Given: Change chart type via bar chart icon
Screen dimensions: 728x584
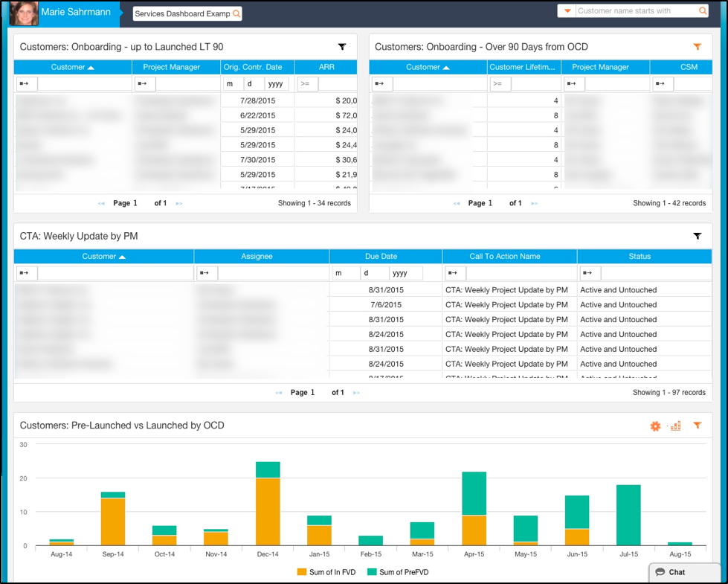Looking at the screenshot, I should [x=675, y=426].
